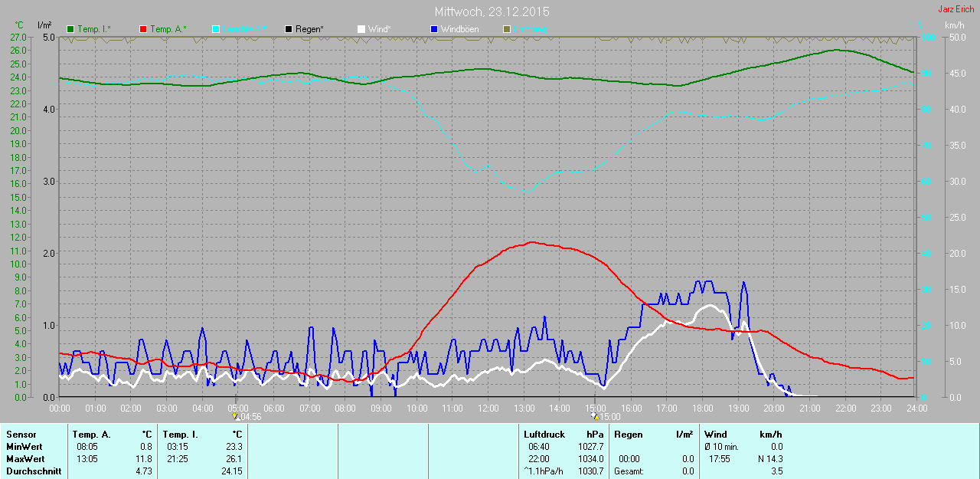Click the 'Wind' header in the table
This screenshot has height=479, width=980.
click(716, 435)
